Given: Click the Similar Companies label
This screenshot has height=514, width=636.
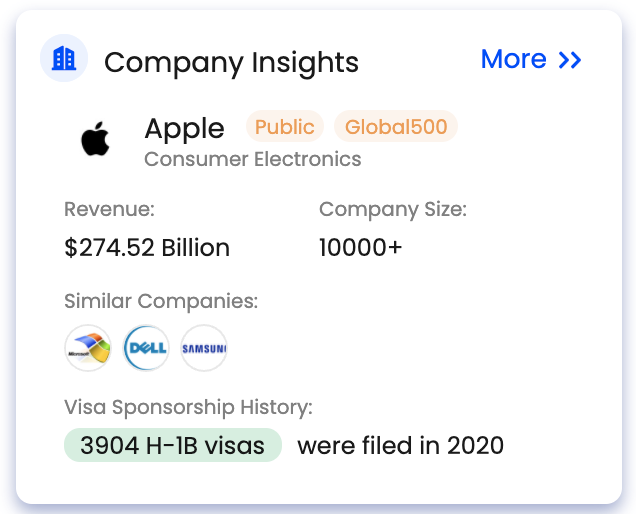Looking at the screenshot, I should (161, 301).
